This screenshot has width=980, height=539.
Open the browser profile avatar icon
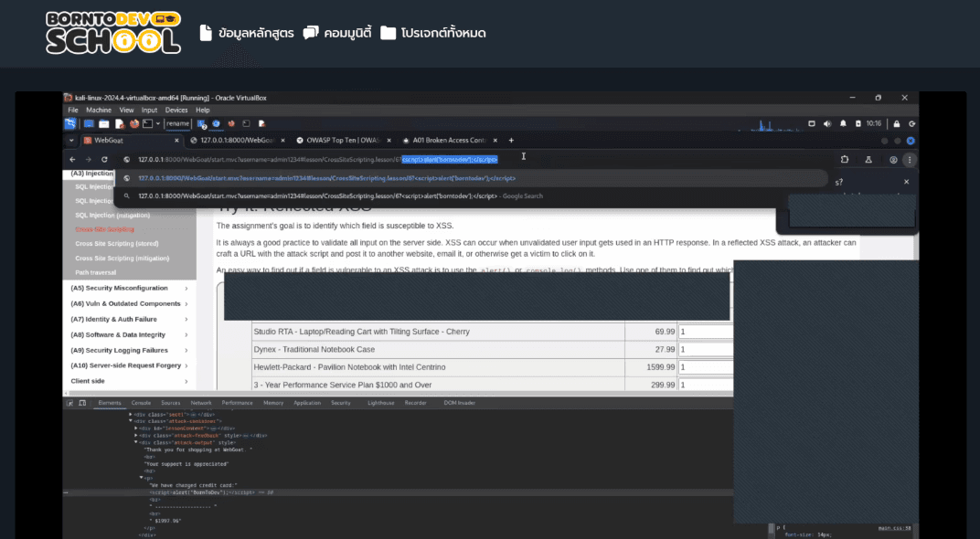click(x=893, y=159)
